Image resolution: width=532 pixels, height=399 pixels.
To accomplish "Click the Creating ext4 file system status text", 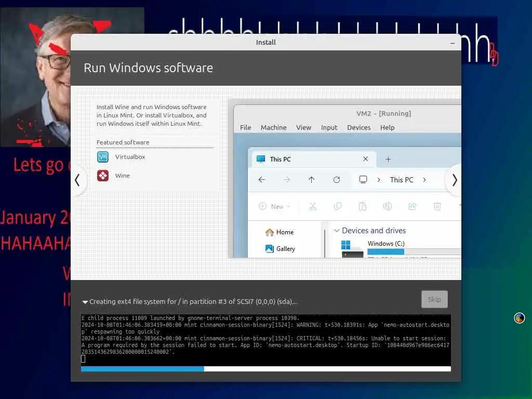I will click(193, 302).
